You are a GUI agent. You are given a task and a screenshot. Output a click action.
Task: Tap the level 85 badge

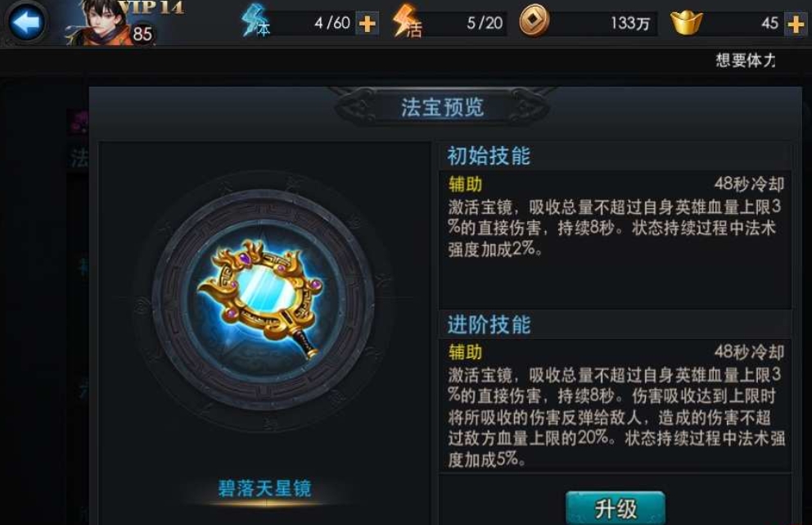point(142,34)
